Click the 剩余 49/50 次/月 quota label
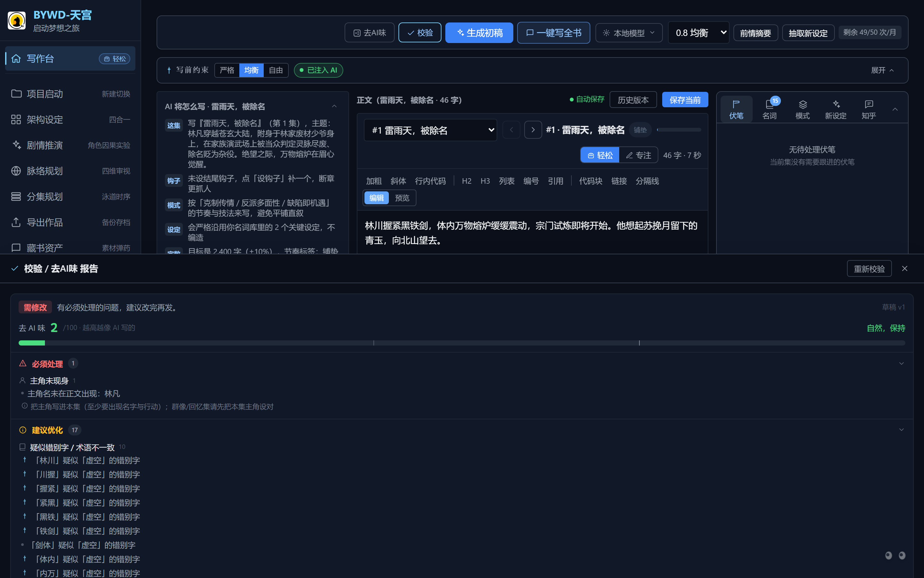 click(869, 32)
